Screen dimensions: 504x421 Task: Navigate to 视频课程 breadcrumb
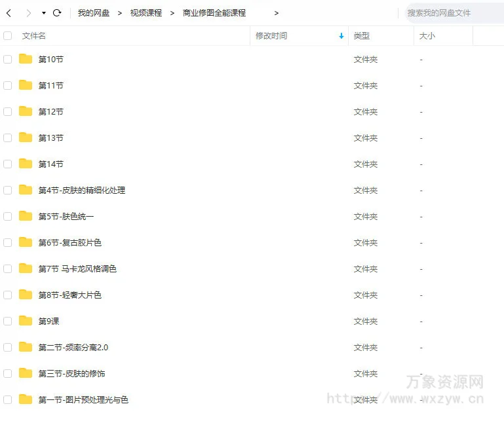[146, 13]
